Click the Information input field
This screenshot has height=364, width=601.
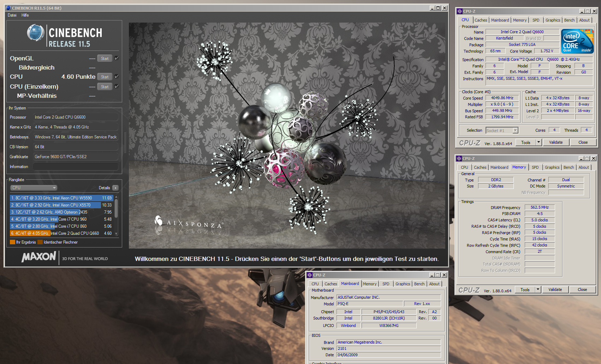(x=76, y=167)
